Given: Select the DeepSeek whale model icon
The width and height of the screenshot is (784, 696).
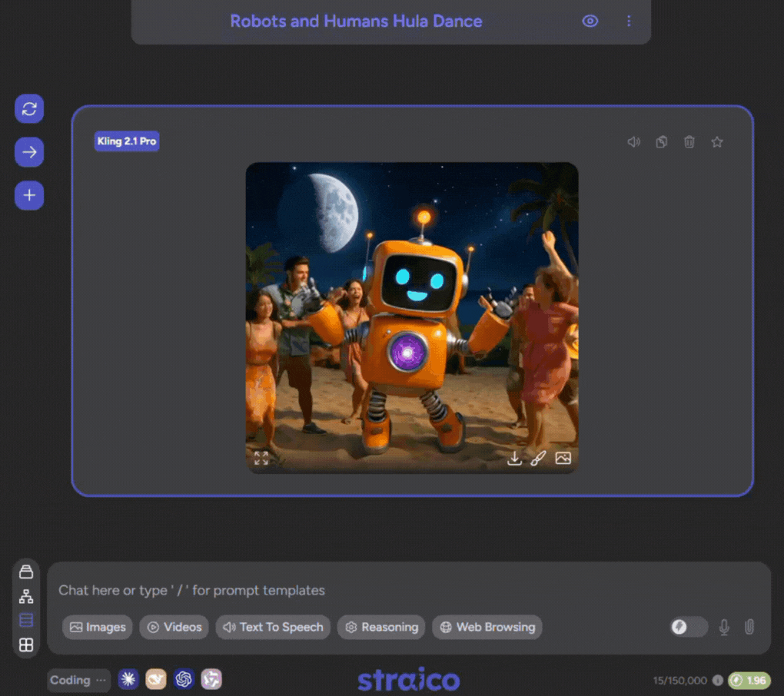Looking at the screenshot, I should click(x=156, y=679).
